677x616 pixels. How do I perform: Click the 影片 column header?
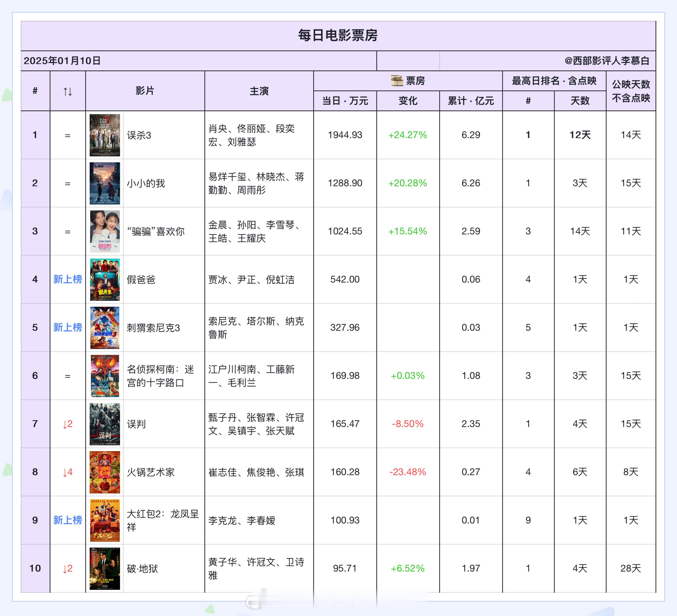click(145, 91)
